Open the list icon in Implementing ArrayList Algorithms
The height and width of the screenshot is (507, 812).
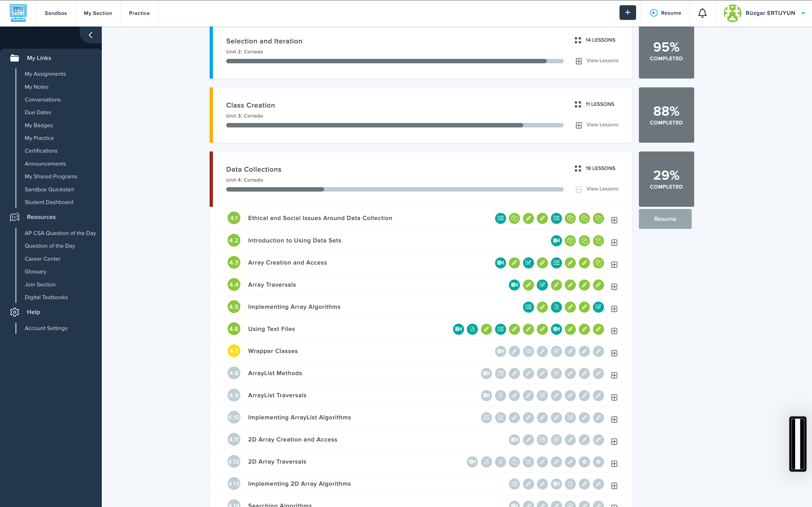(486, 417)
